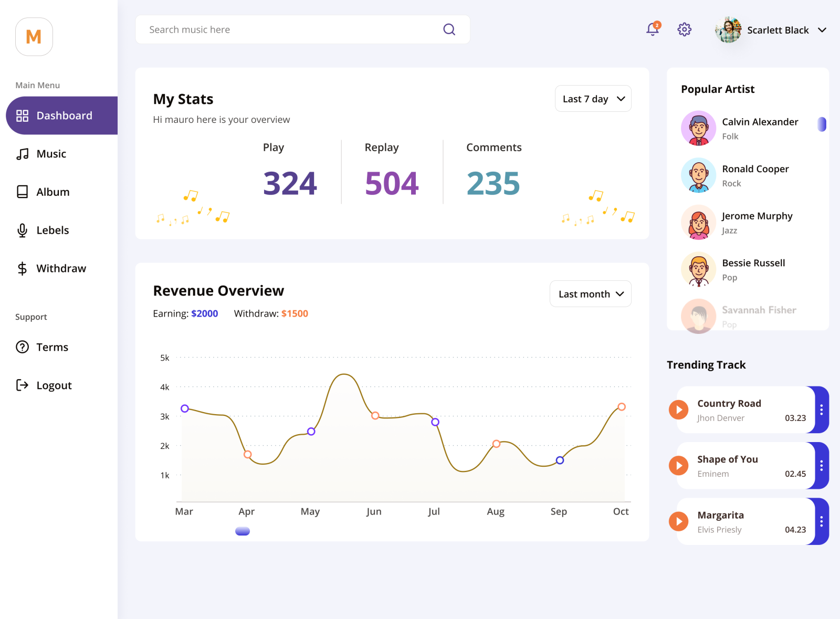Screen dimensions: 840x619
Task: Click the search magnifier icon
Action: tap(449, 29)
